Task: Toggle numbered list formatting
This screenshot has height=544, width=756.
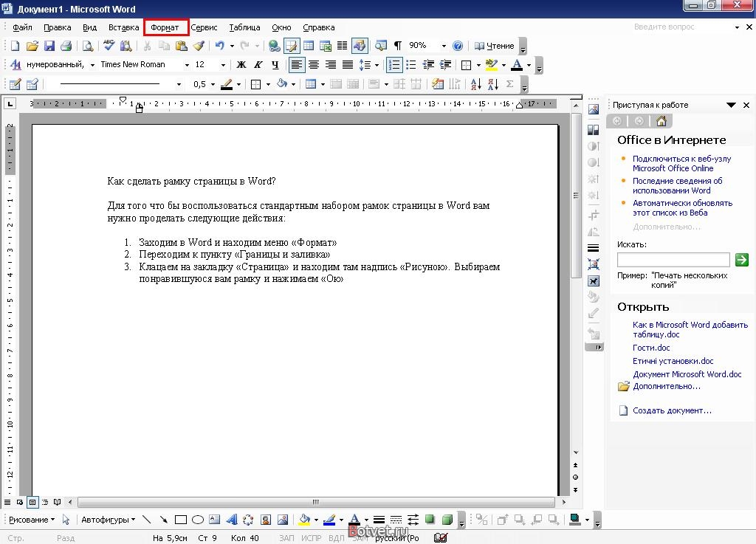Action: tap(394, 64)
